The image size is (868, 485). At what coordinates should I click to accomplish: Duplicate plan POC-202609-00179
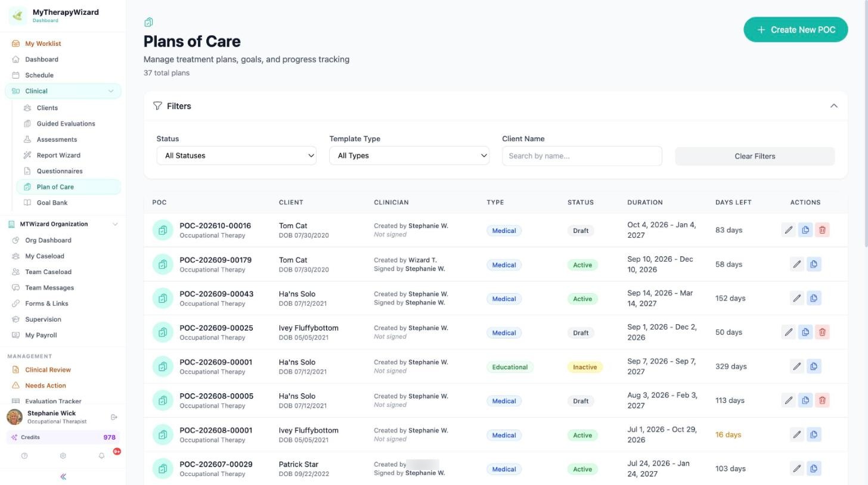click(814, 264)
